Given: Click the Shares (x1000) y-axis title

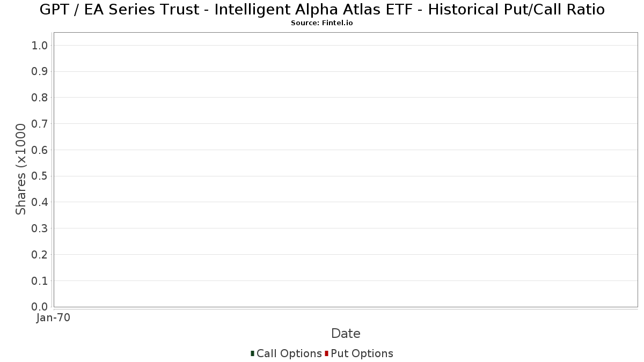Looking at the screenshot, I should [21, 169].
